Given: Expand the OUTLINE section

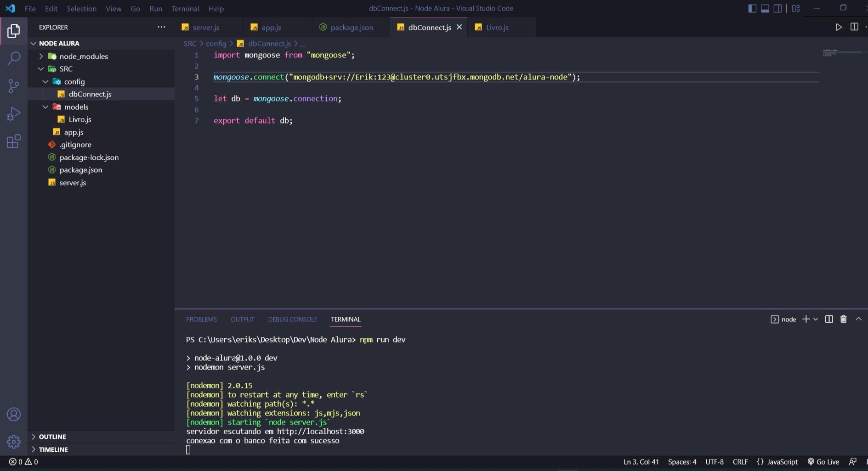Looking at the screenshot, I should tap(101, 437).
